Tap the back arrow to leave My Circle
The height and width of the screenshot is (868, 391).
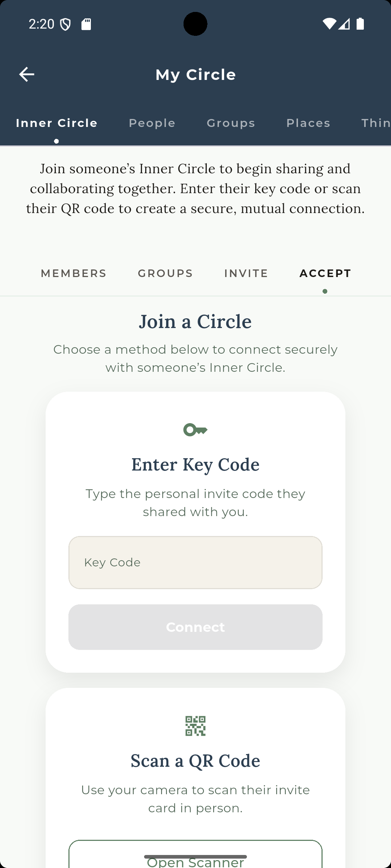(x=27, y=74)
